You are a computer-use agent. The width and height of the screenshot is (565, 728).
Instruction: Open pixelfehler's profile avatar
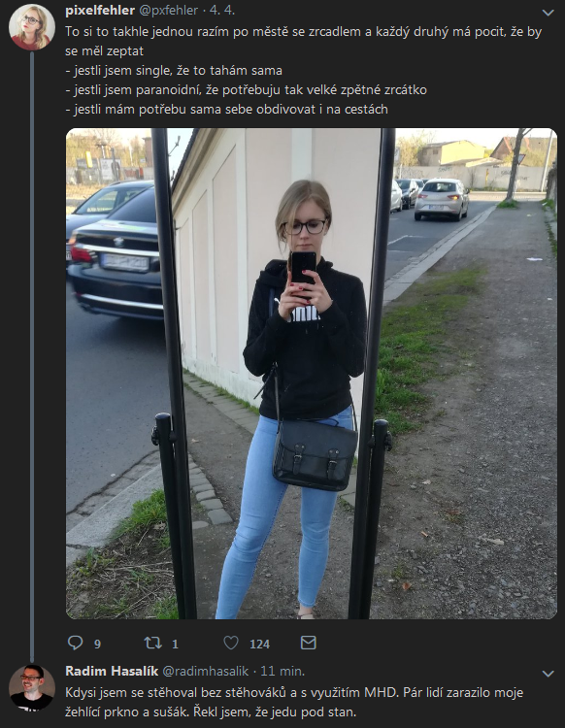tap(32, 27)
